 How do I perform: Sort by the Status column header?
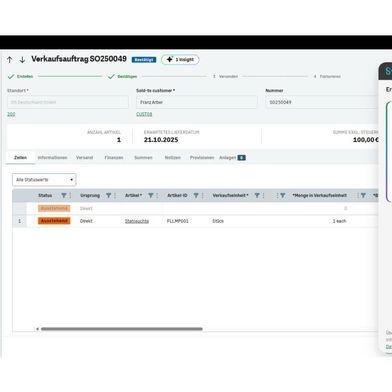click(x=45, y=195)
